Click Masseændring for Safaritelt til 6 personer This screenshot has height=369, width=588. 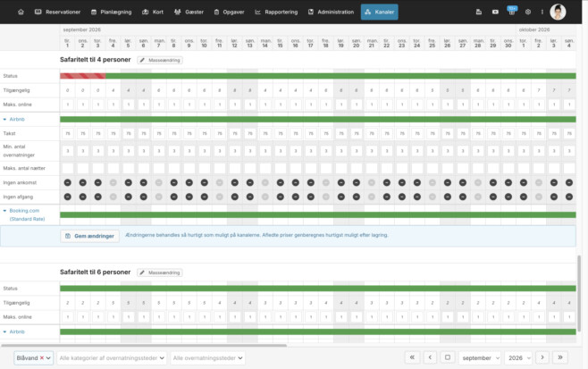coord(160,273)
